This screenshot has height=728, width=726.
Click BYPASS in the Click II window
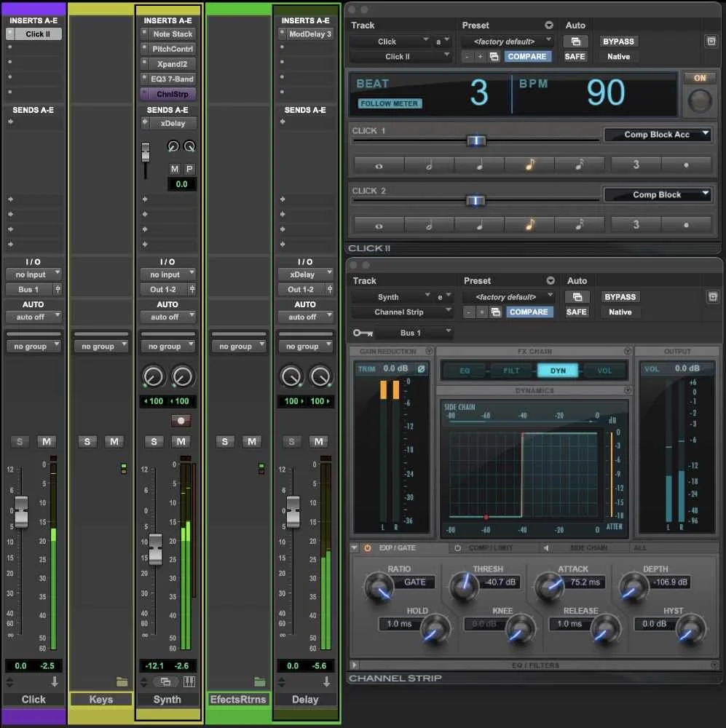tap(618, 41)
